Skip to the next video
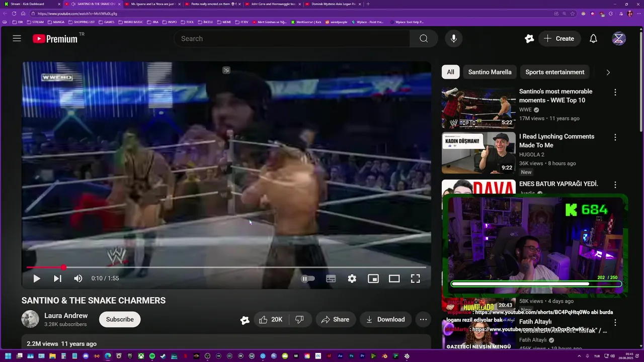Screen dimensions: 644x362 tap(57, 279)
